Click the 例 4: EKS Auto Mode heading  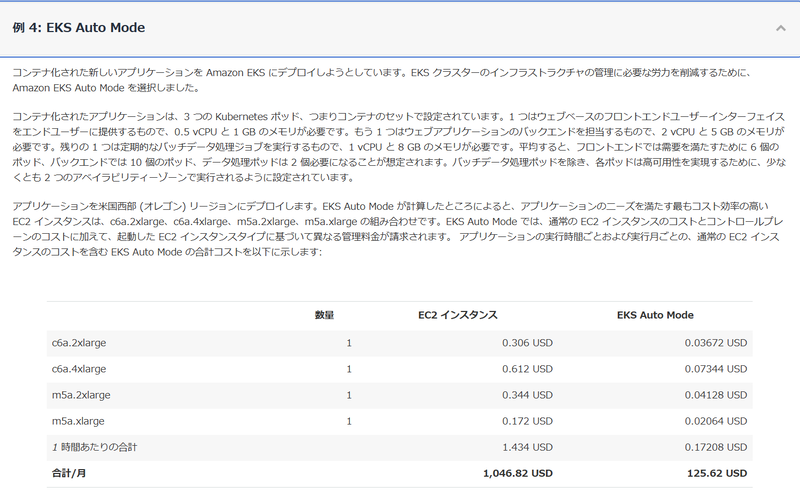point(79,28)
